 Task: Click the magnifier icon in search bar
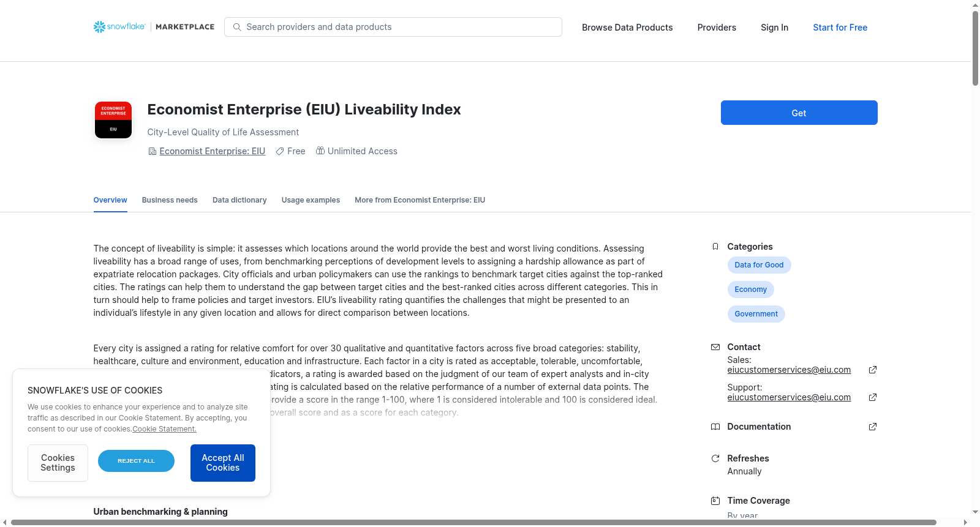coord(237,27)
